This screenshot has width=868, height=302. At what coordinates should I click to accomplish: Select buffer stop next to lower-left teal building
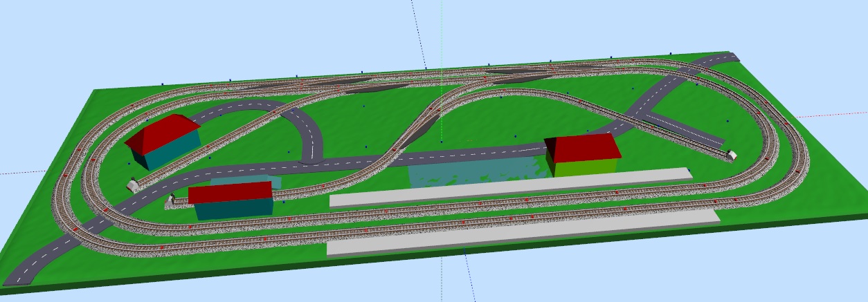[170, 201]
